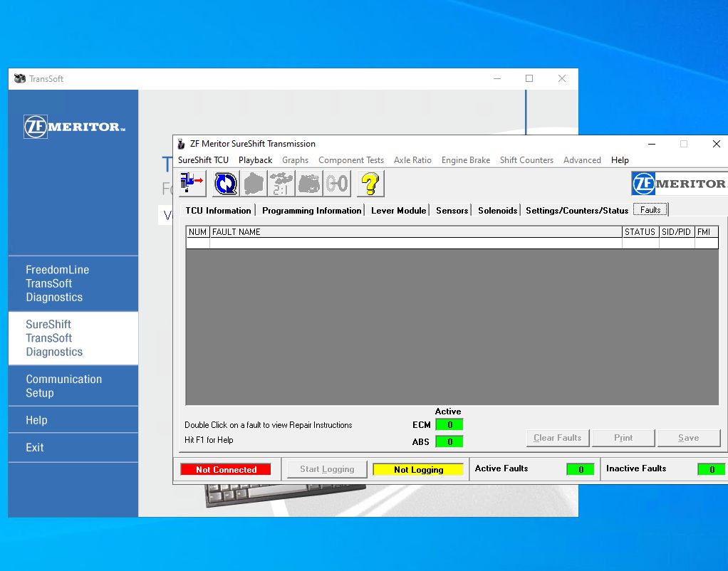Click the engine brake toolbar icon
728x571 pixels.
(308, 183)
